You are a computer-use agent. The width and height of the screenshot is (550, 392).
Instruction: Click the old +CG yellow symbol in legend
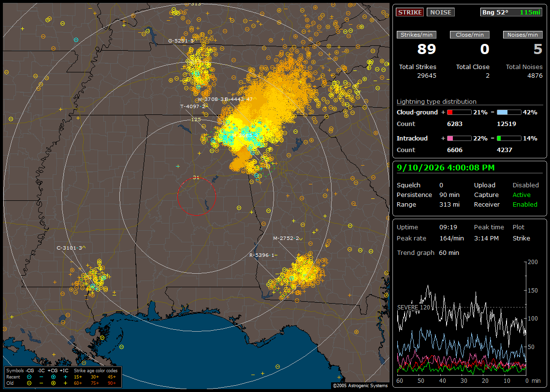[53, 383]
